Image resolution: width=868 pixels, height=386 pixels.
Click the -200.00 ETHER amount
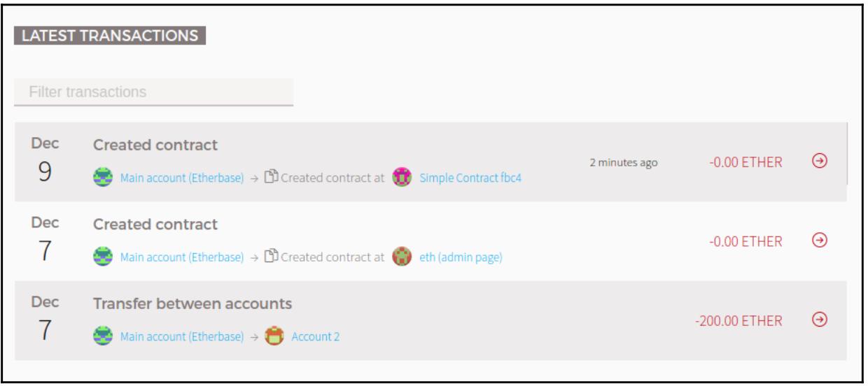[x=738, y=320]
